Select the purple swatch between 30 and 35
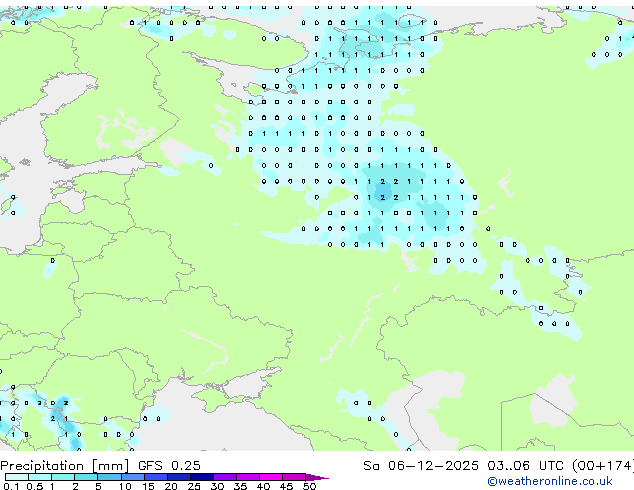Screen dimensions: 634x490 point(225,477)
